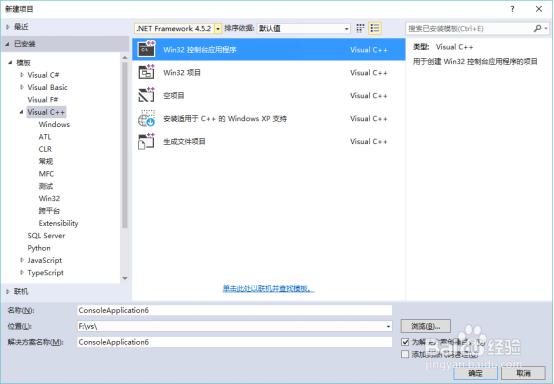Expand the JavaScript node arrow
Screen dimensions: 554x384
pyautogui.click(x=22, y=260)
